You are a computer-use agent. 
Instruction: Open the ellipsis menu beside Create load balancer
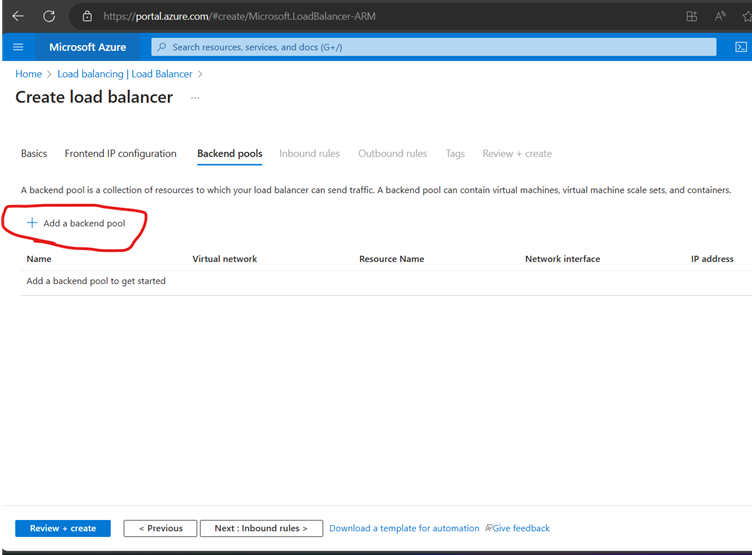pyautogui.click(x=195, y=98)
